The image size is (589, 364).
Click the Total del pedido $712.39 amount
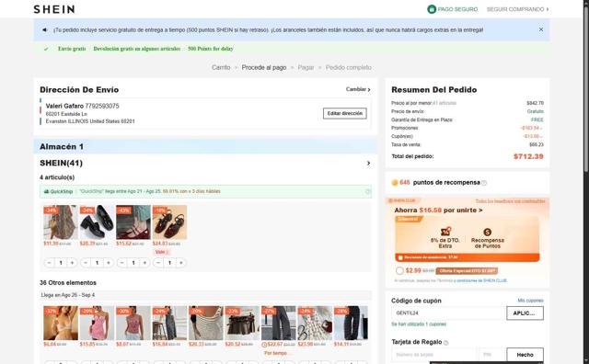coord(528,156)
